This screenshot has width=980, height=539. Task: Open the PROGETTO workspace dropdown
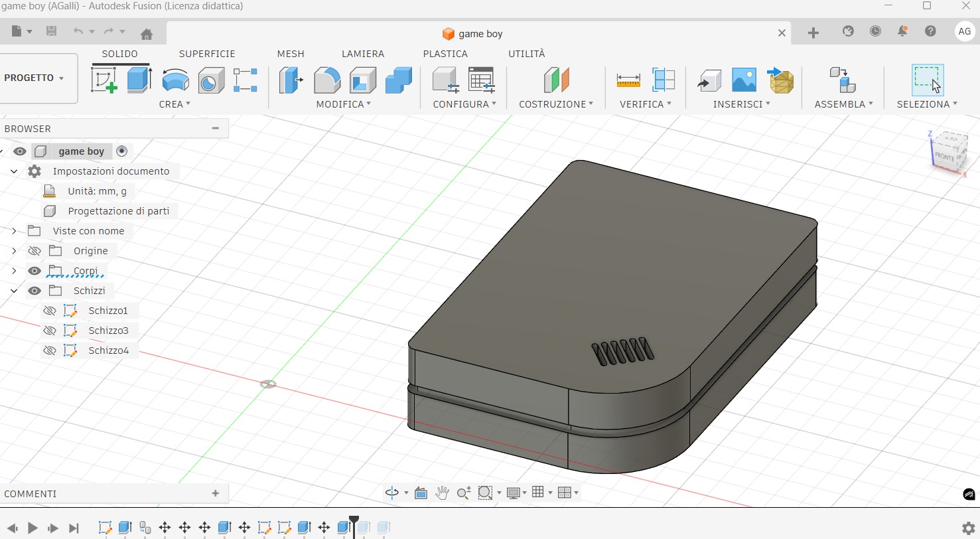[35, 78]
